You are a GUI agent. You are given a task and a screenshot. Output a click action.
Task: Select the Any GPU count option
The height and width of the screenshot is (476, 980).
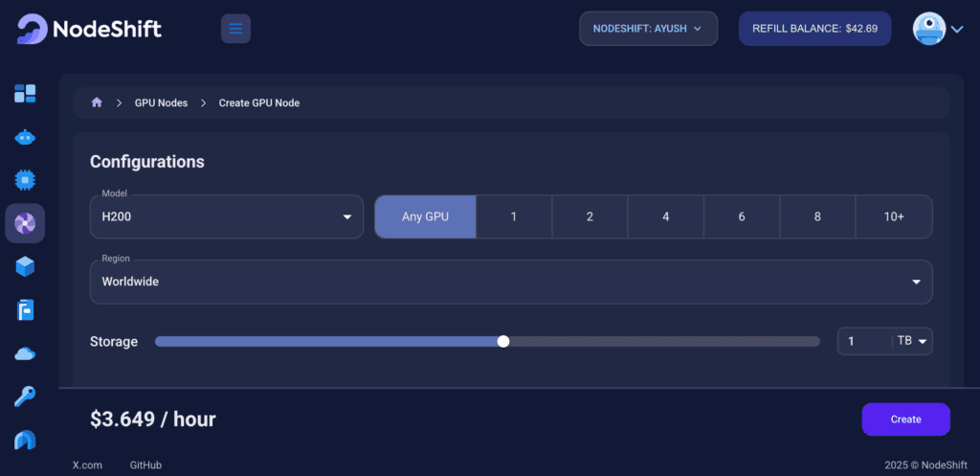tap(425, 216)
